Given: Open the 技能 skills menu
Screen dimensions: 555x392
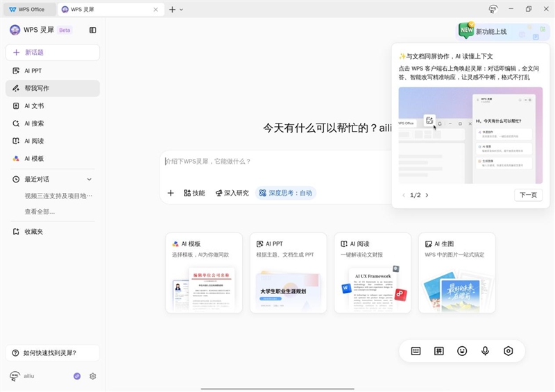Looking at the screenshot, I should click(194, 193).
